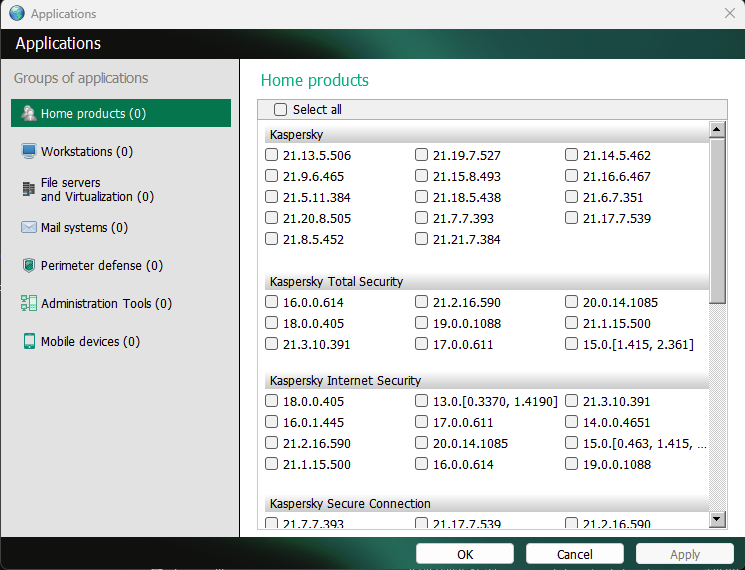Check Kaspersky version 21.5.11.384
The image size is (745, 570).
[x=271, y=196]
